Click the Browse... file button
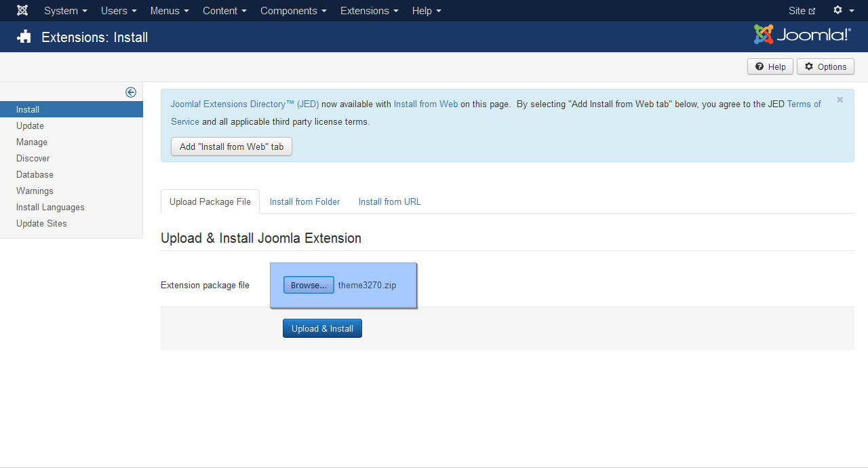This screenshot has height=468, width=868. [x=309, y=285]
